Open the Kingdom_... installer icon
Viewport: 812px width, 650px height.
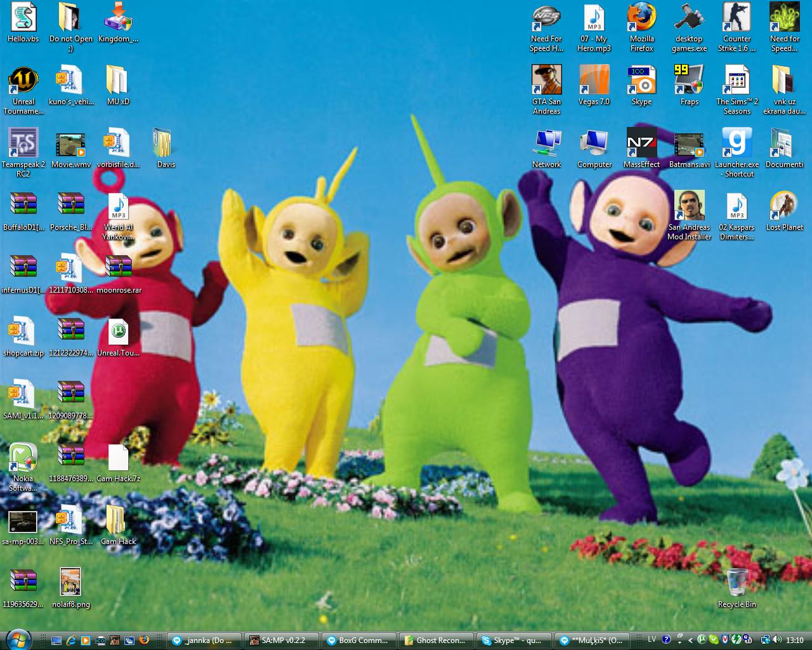click(118, 23)
